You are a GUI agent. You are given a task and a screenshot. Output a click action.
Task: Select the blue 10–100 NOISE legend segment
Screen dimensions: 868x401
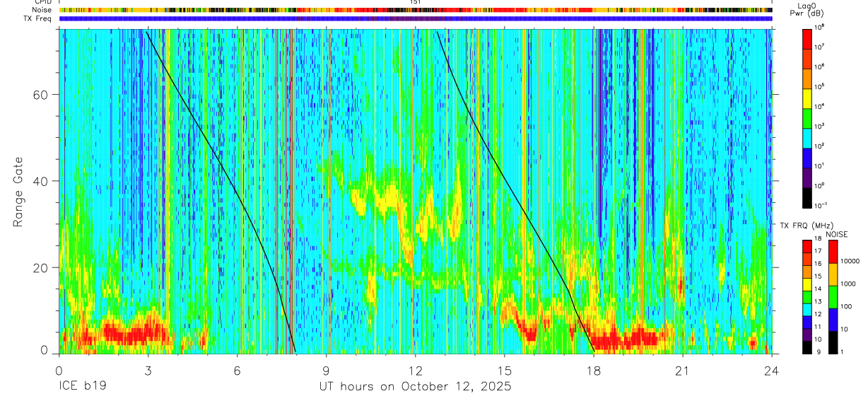833,319
